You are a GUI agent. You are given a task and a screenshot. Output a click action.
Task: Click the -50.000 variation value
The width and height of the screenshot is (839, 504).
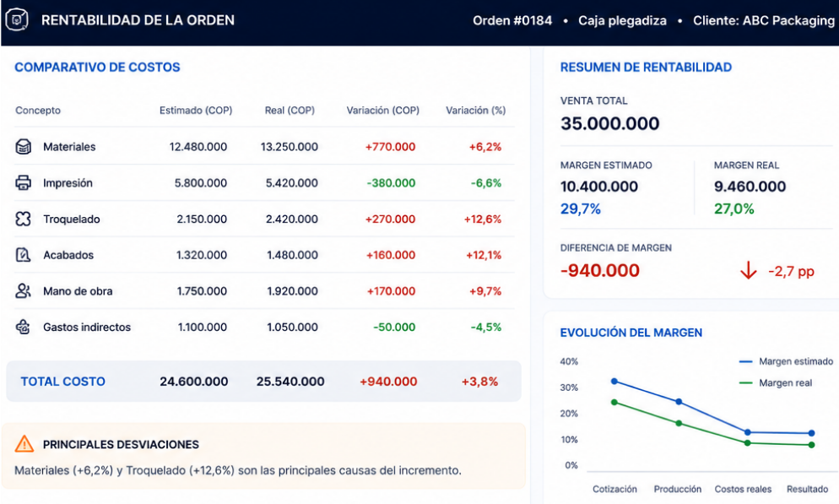click(x=394, y=328)
